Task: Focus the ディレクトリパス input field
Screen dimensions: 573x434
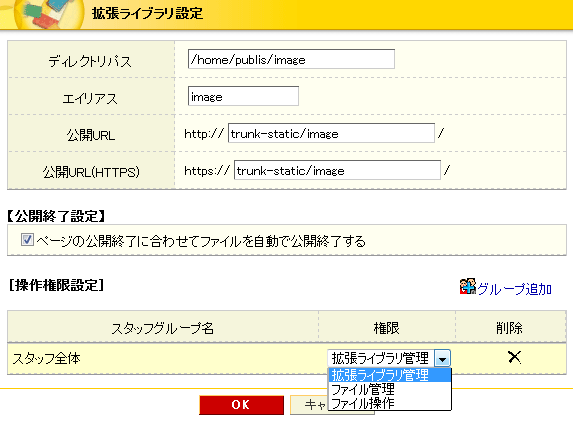Action: [x=291, y=59]
